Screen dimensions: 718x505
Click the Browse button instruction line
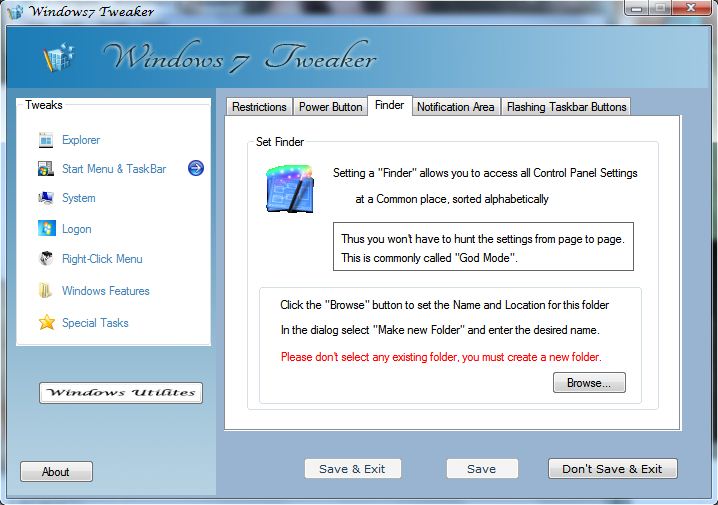[445, 305]
